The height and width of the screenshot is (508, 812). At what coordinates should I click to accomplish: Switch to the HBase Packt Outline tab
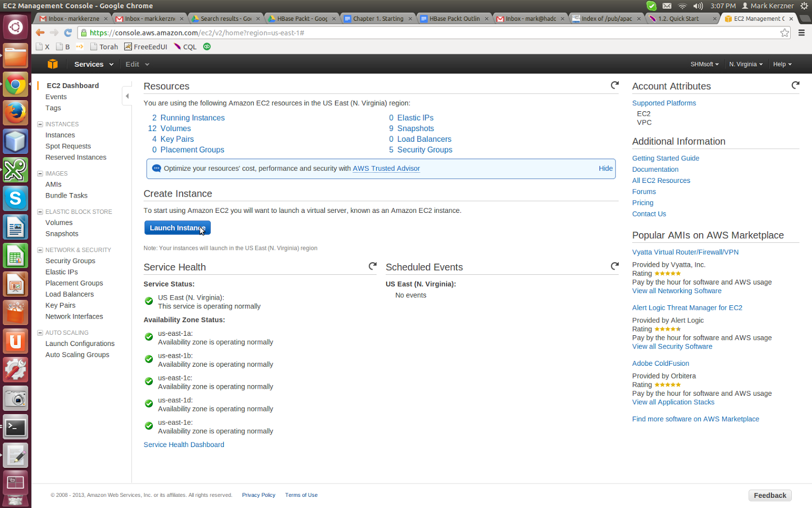click(x=454, y=19)
